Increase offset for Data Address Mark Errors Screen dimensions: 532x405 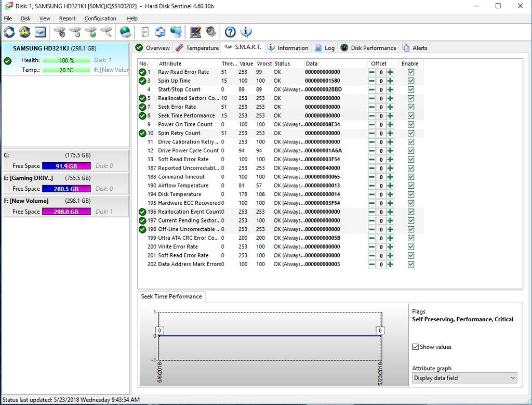coord(390,265)
